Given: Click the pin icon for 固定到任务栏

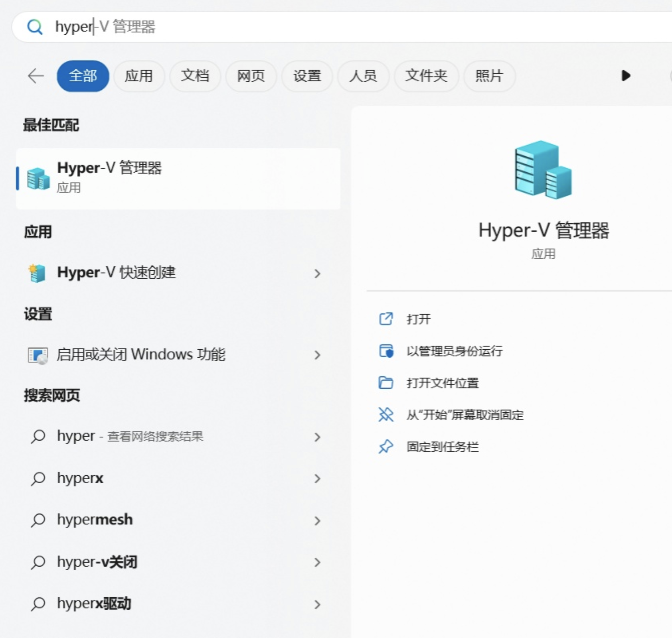Looking at the screenshot, I should pyautogui.click(x=386, y=447).
